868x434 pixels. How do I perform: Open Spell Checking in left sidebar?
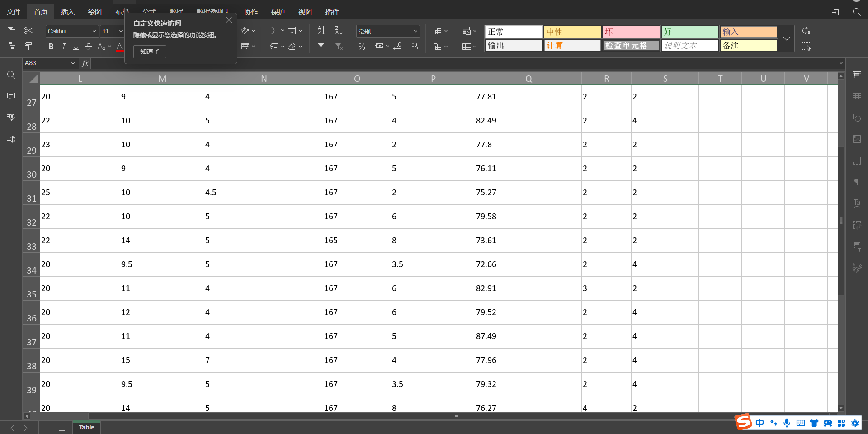(x=11, y=118)
